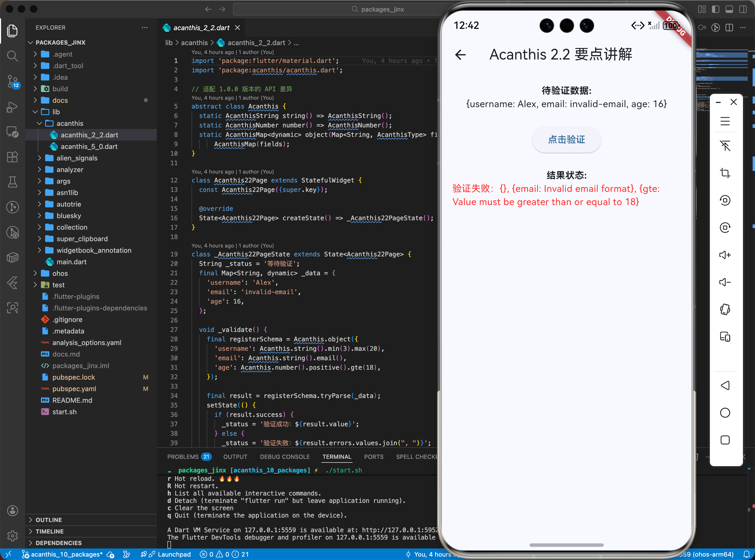The width and height of the screenshot is (755, 560).
Task: Switch to the DEBUG CONSOLE tab
Action: 285,457
